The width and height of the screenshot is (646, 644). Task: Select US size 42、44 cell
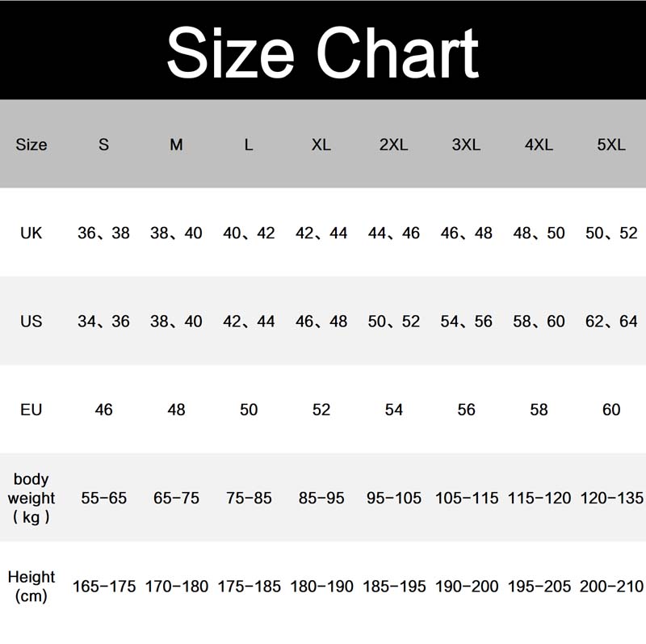[x=249, y=322]
